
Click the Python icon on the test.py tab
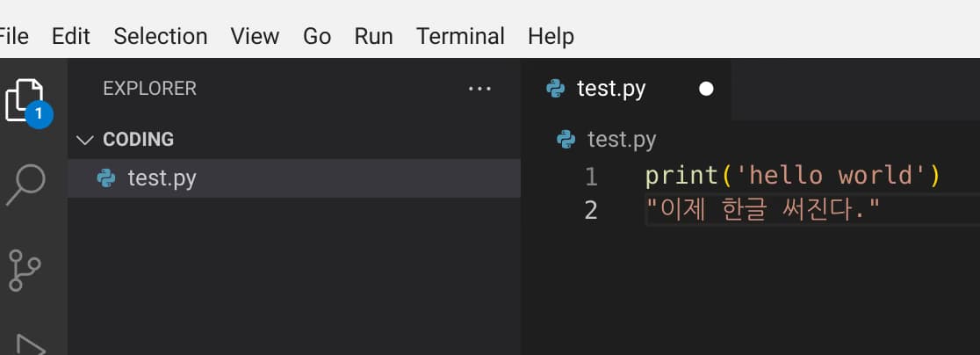point(555,89)
